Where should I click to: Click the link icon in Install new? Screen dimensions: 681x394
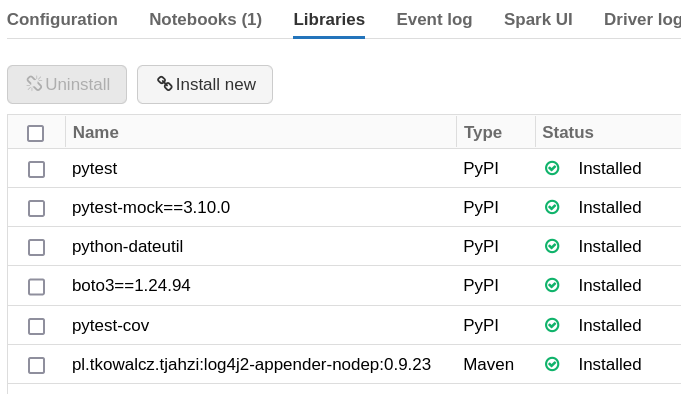click(165, 84)
